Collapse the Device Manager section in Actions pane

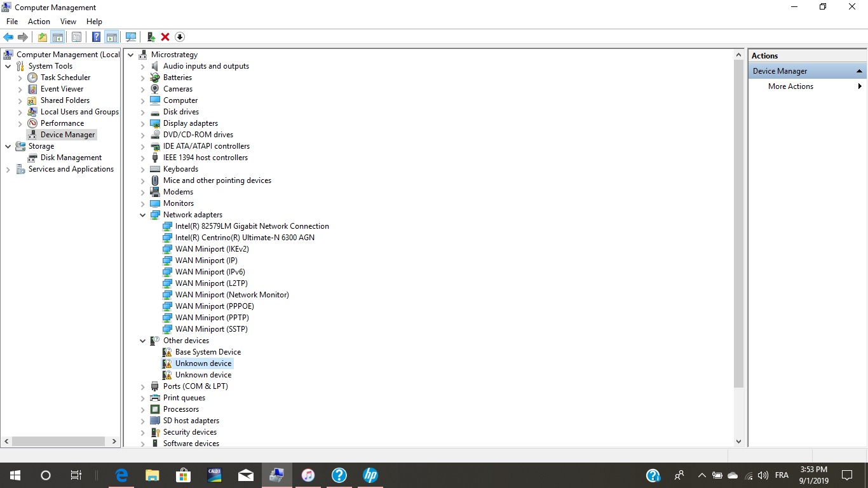click(859, 71)
